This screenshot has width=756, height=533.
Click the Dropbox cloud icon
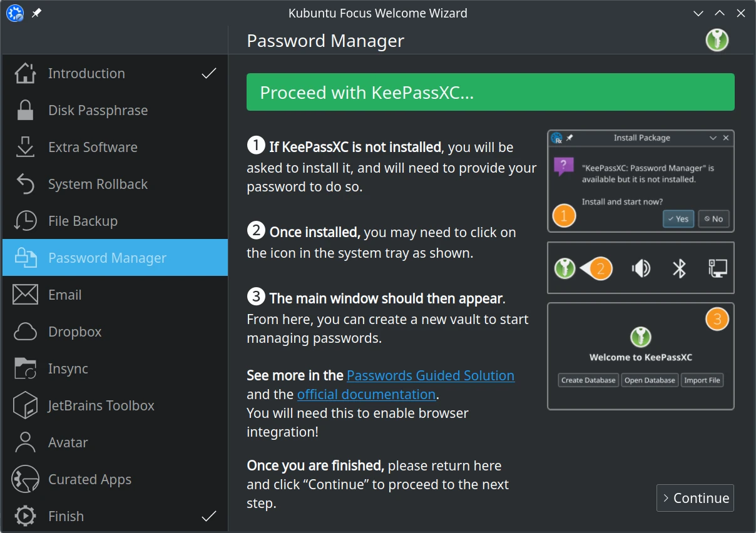(x=25, y=332)
